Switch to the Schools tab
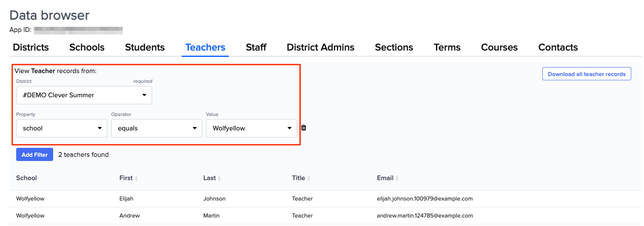This screenshot has height=226, width=644. coord(87,47)
